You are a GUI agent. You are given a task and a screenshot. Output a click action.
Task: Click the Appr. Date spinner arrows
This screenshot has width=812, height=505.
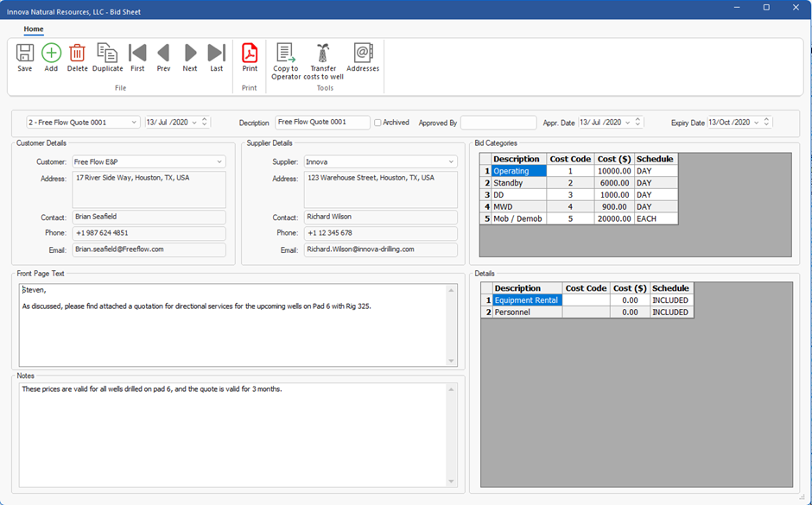pos(638,123)
